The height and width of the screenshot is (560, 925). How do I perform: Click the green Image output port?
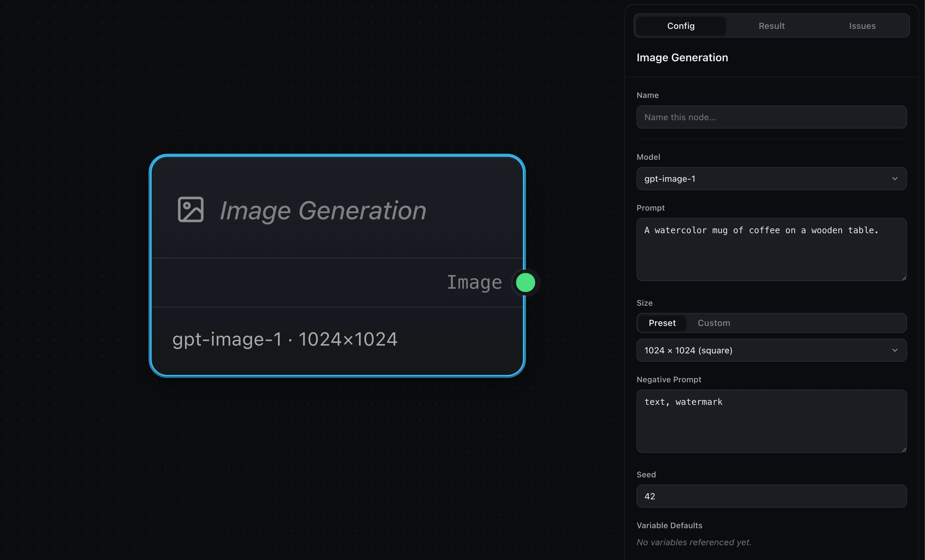(x=525, y=282)
